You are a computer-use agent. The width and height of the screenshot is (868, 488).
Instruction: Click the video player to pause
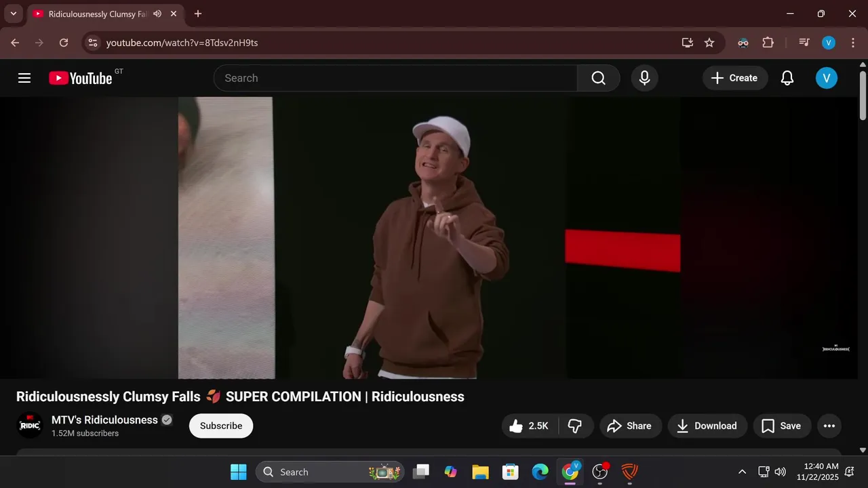(429, 238)
